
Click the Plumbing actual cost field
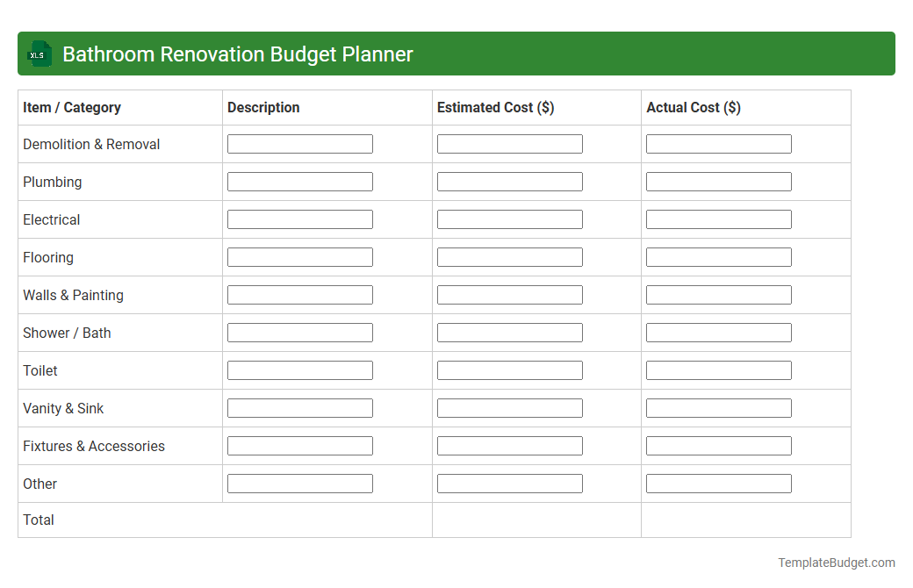tap(718, 181)
